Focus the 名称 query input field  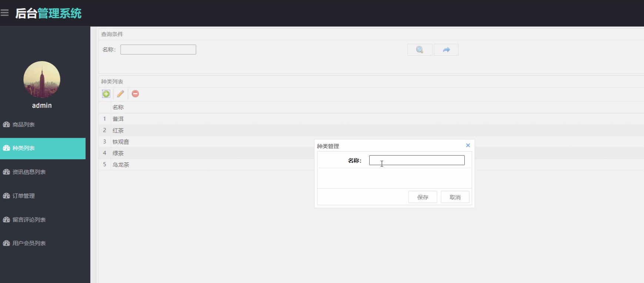click(x=158, y=50)
